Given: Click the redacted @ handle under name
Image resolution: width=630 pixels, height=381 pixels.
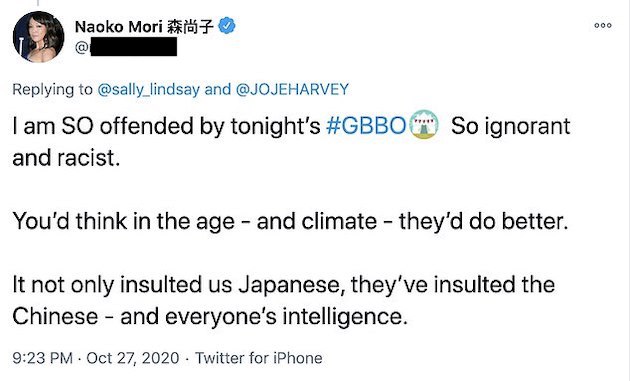Looking at the screenshot, I should pos(126,47).
